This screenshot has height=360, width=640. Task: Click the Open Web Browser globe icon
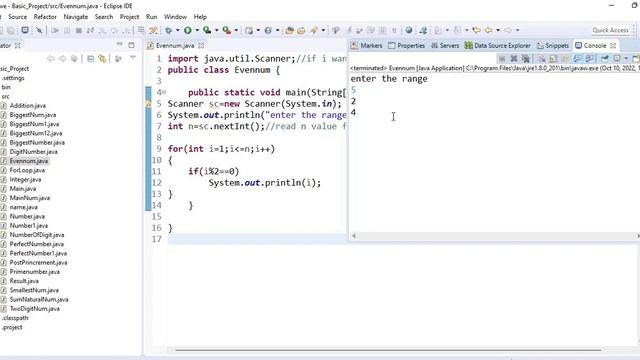(409, 30)
